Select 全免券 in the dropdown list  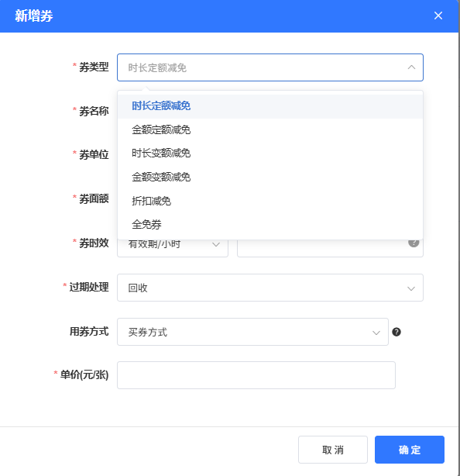[269, 224]
